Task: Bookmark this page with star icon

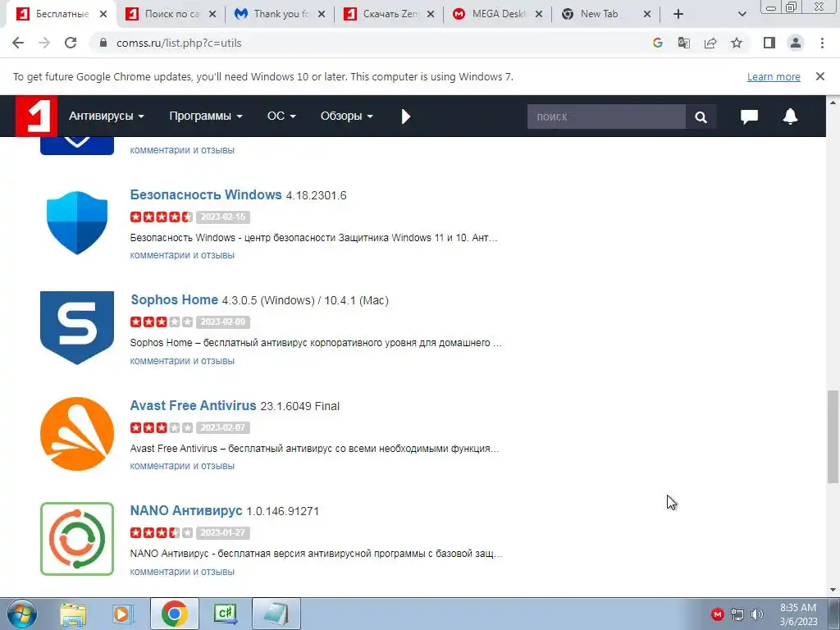Action: point(737,43)
